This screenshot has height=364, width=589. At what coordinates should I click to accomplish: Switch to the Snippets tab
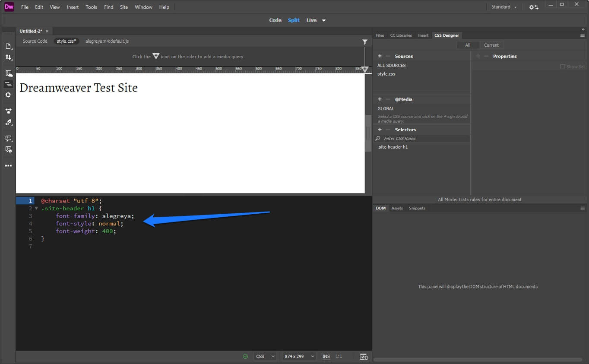pyautogui.click(x=417, y=208)
